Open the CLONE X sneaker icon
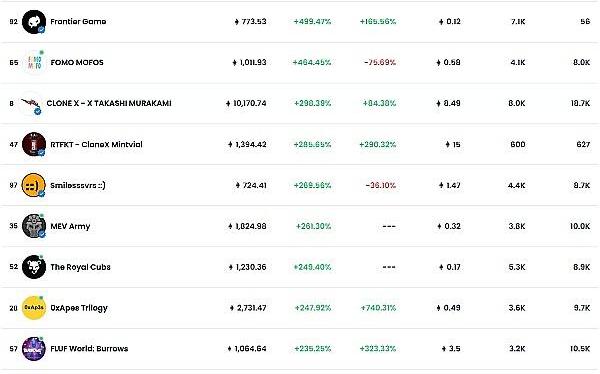The image size is (600, 374). [x=31, y=103]
